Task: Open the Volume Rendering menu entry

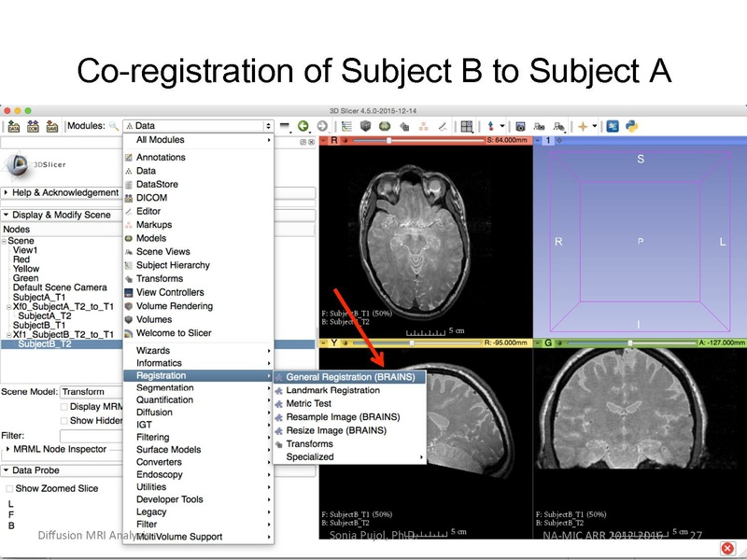Action: click(x=173, y=305)
